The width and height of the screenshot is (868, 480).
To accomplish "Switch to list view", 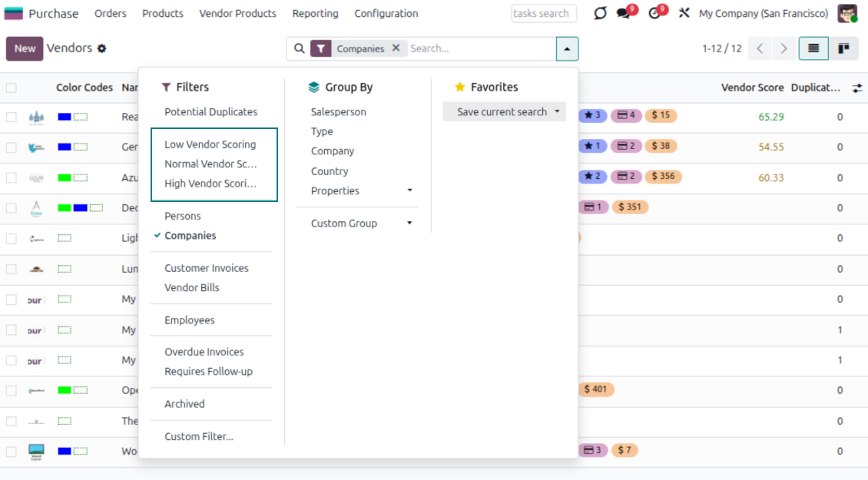I will click(x=813, y=48).
